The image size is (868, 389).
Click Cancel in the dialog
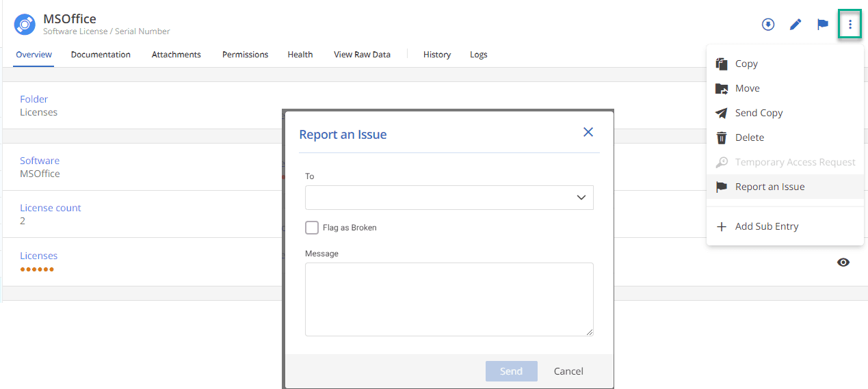pos(568,371)
